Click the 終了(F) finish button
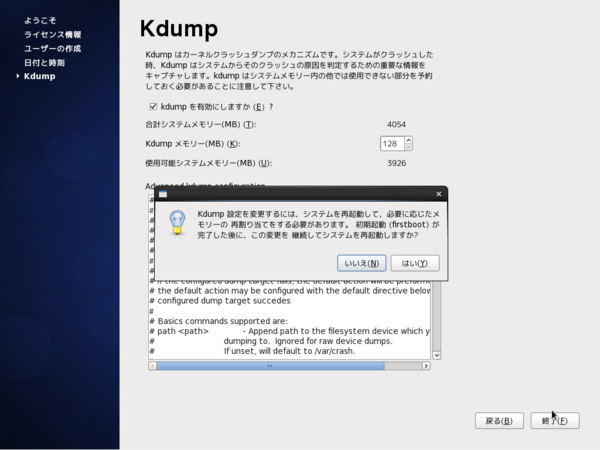 pyautogui.click(x=555, y=421)
